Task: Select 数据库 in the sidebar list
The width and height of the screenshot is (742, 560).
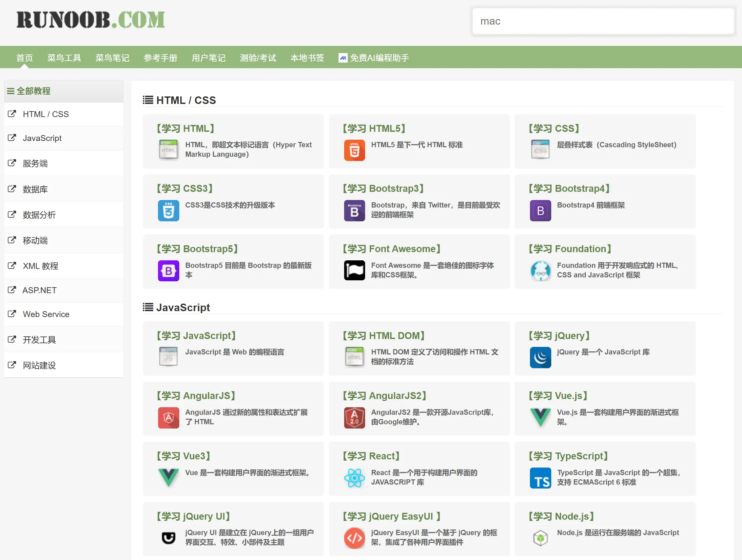Action: point(35,189)
